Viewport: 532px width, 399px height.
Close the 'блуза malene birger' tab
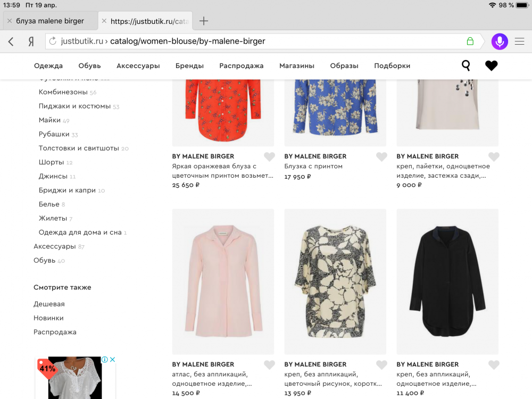pyautogui.click(x=10, y=21)
